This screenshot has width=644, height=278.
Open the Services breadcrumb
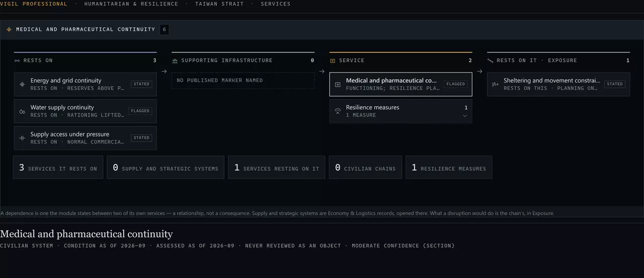[x=275, y=4]
